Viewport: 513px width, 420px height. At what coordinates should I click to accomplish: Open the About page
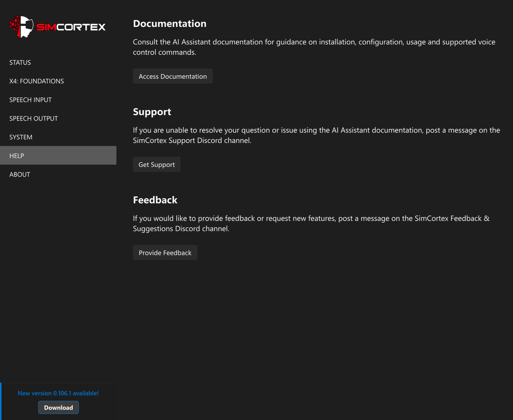[58, 174]
